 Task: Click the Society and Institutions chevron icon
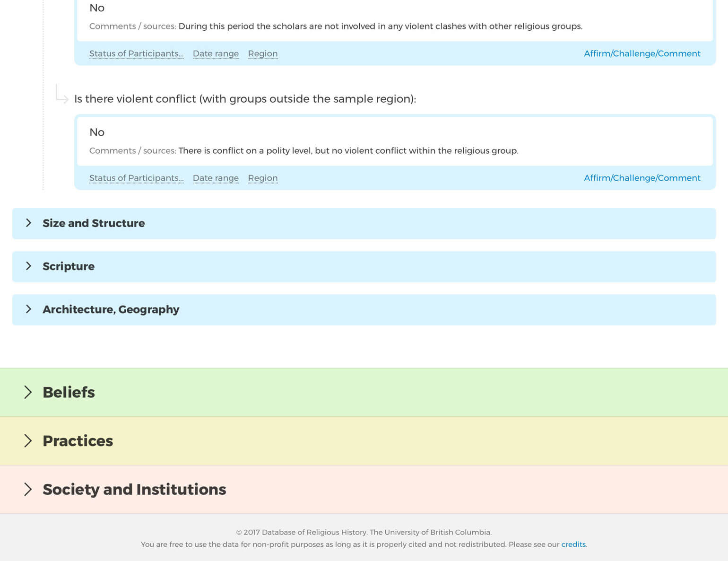[x=28, y=489]
